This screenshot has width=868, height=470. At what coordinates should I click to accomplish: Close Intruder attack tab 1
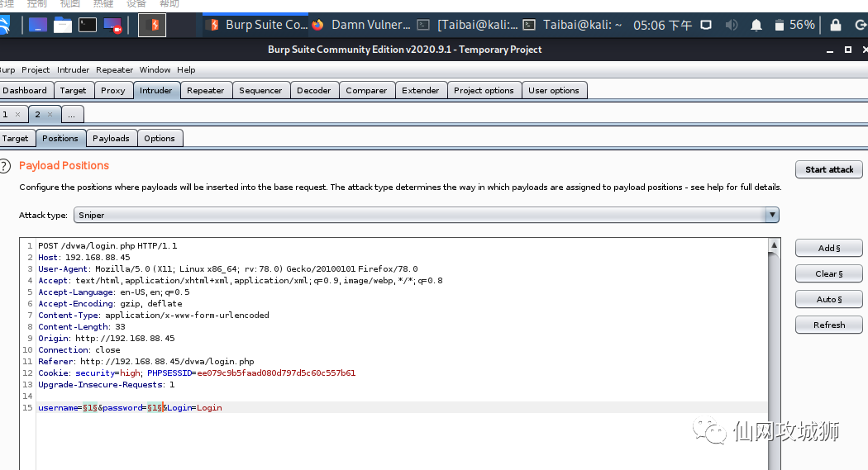[x=17, y=115]
